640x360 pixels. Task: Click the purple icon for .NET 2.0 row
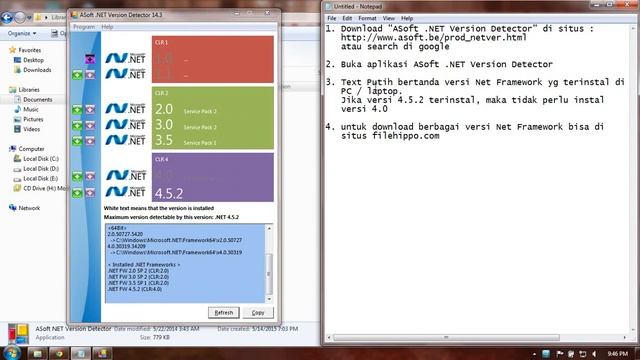[90, 109]
